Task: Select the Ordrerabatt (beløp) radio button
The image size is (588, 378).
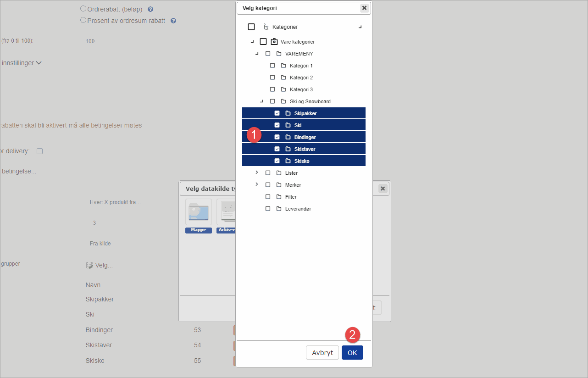Action: point(83,9)
